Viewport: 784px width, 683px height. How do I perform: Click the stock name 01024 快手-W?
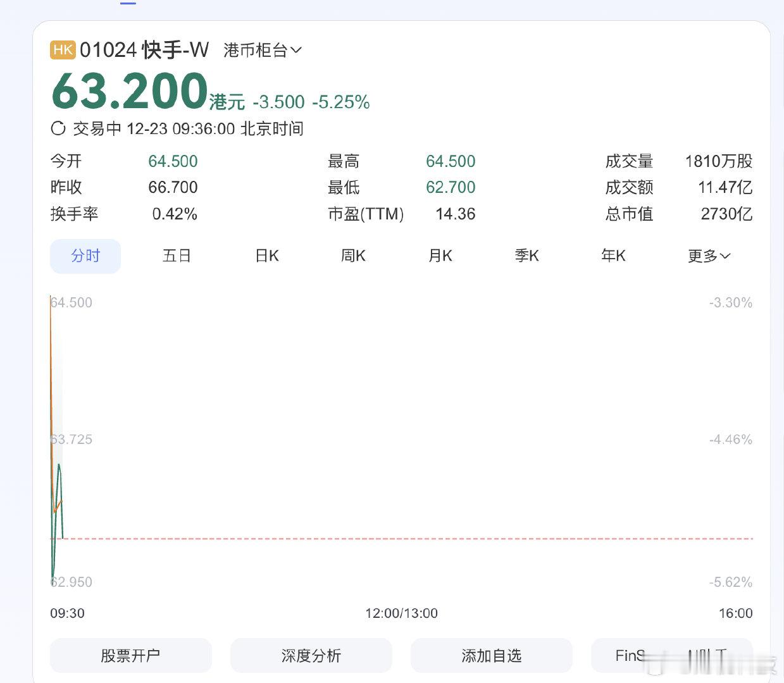pos(144,50)
